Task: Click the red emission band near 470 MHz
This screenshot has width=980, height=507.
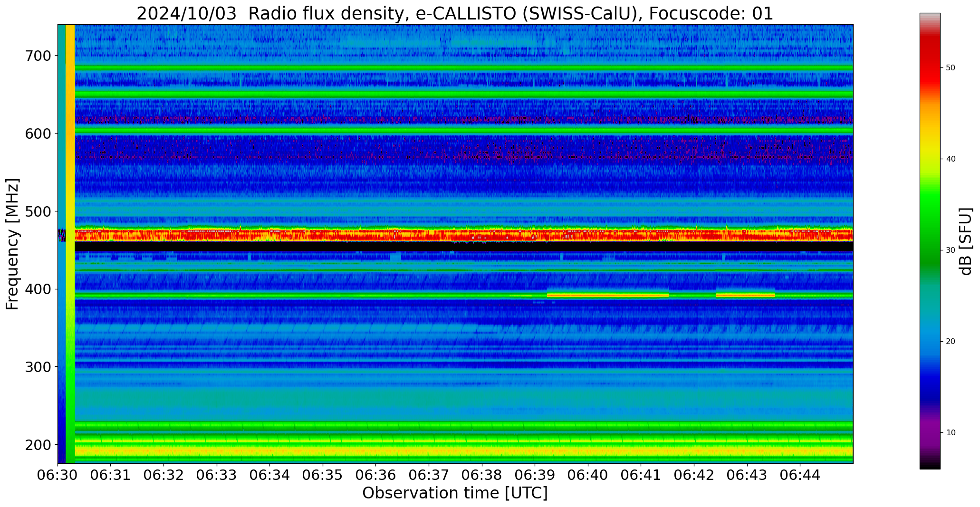Action: pos(463,234)
